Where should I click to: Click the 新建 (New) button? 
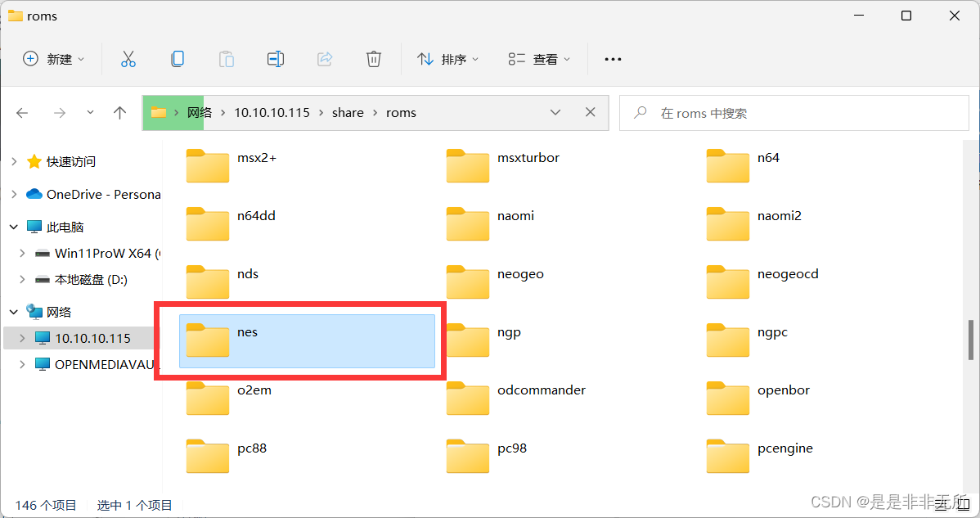pyautogui.click(x=53, y=58)
